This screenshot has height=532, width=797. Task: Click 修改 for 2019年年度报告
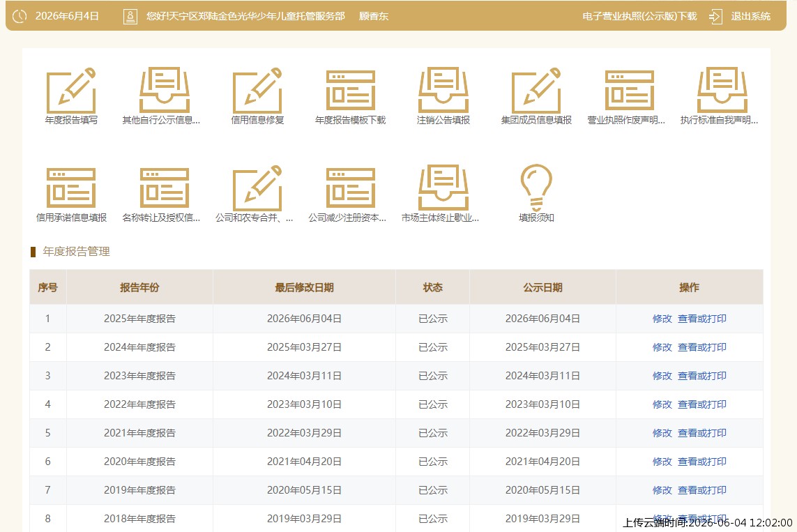tap(662, 490)
